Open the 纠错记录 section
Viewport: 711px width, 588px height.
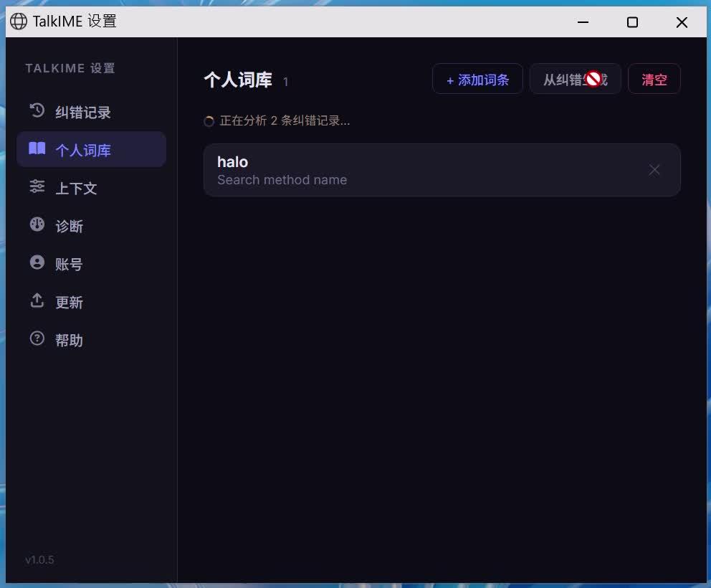(x=91, y=112)
